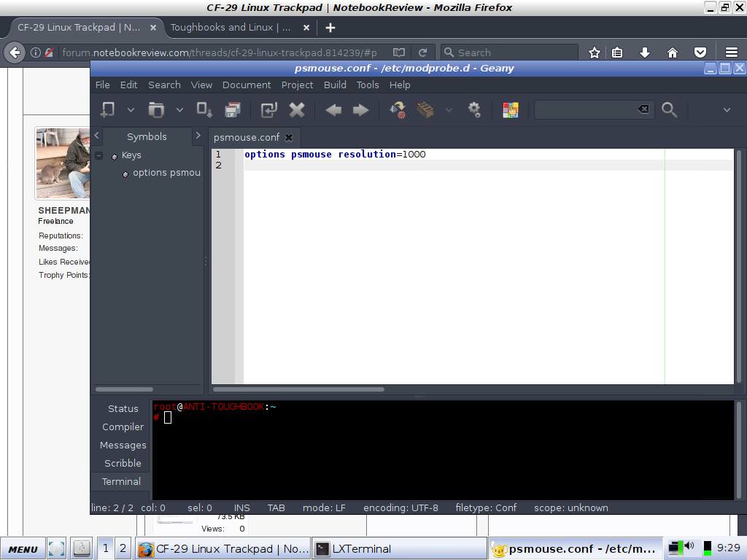The image size is (747, 560).
Task: Click the Build brick icon in toolbar
Action: click(x=425, y=110)
